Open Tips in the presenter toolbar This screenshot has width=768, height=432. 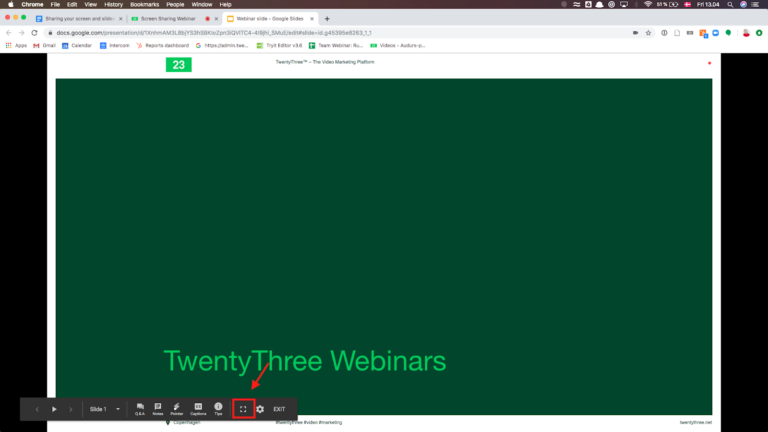tap(218, 409)
